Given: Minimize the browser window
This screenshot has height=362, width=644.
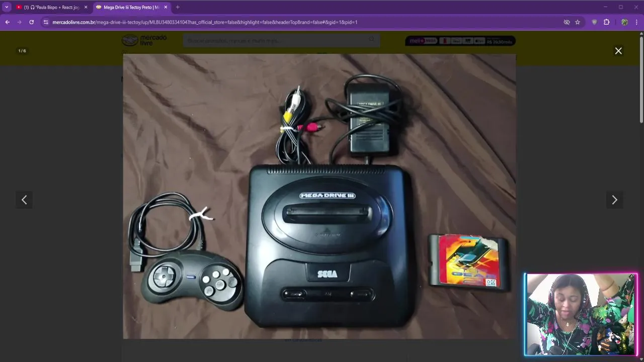Looking at the screenshot, I should click(x=605, y=7).
